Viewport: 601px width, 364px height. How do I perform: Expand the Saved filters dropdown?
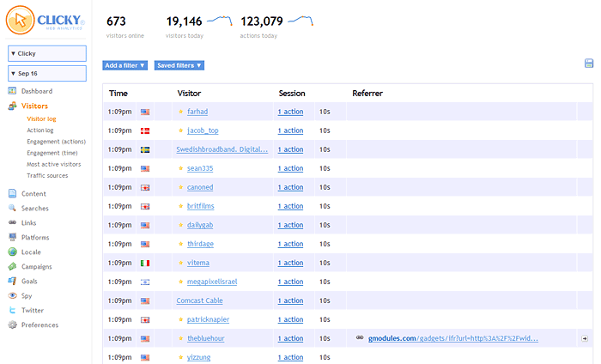(x=179, y=65)
